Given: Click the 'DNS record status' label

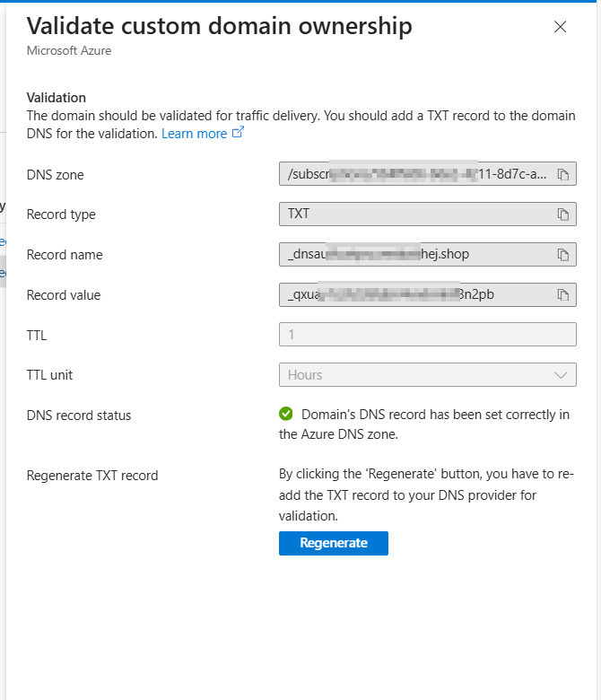Looking at the screenshot, I should point(79,416).
